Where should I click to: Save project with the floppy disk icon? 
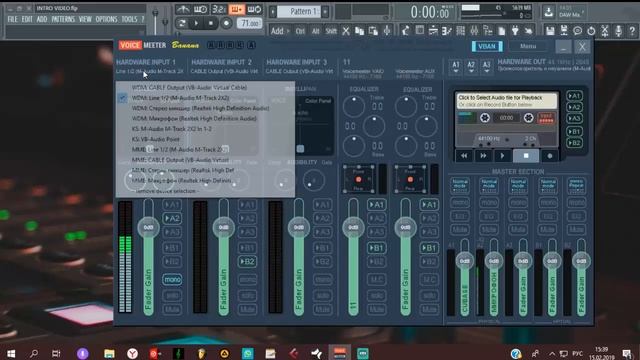pos(550,31)
